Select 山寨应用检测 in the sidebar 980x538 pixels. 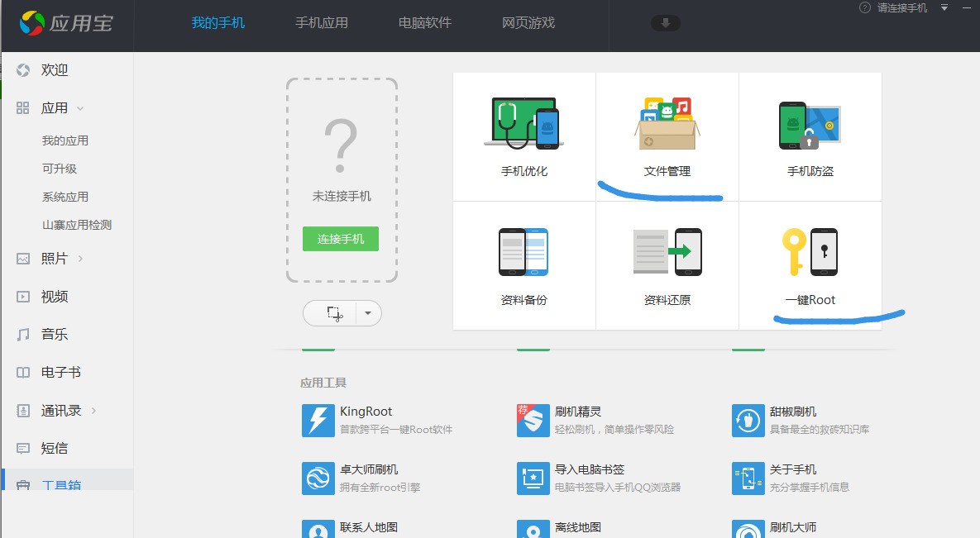pos(77,225)
